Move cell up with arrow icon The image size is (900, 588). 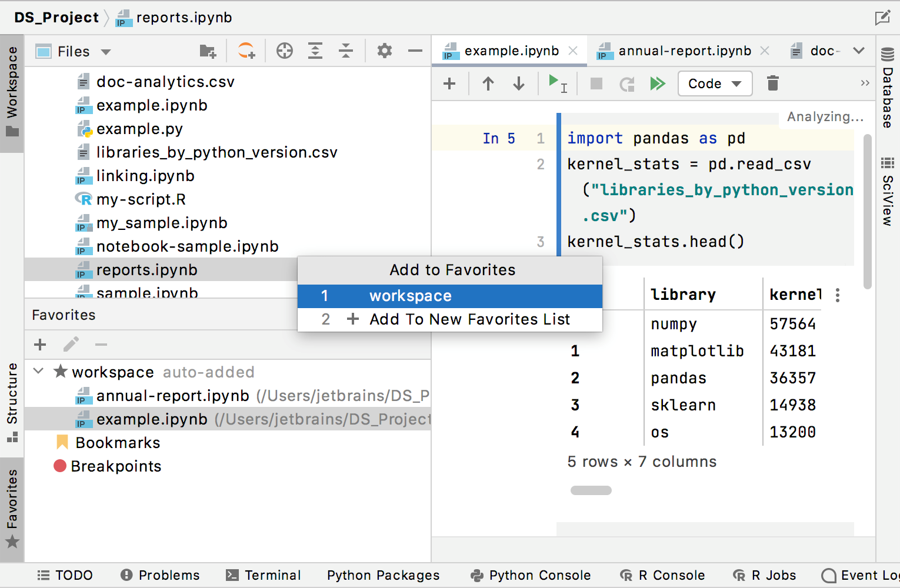tap(488, 83)
